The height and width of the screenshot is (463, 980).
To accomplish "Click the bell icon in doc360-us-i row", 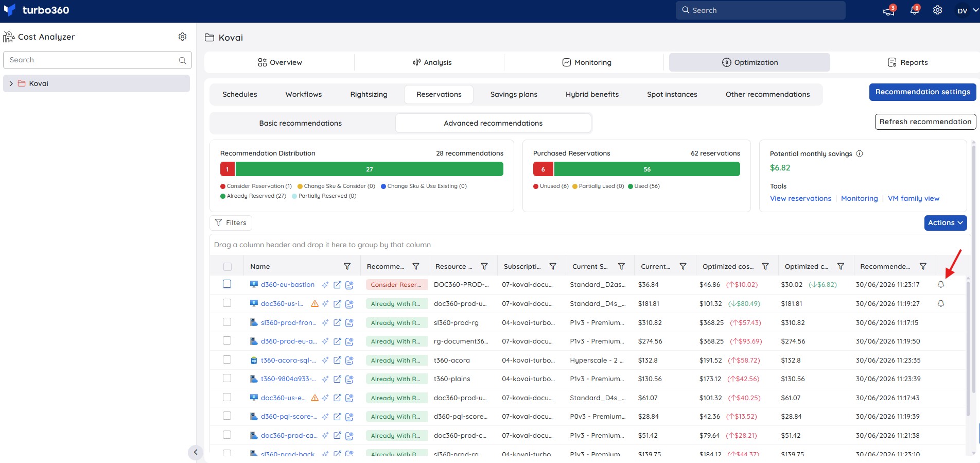I will 941,303.
